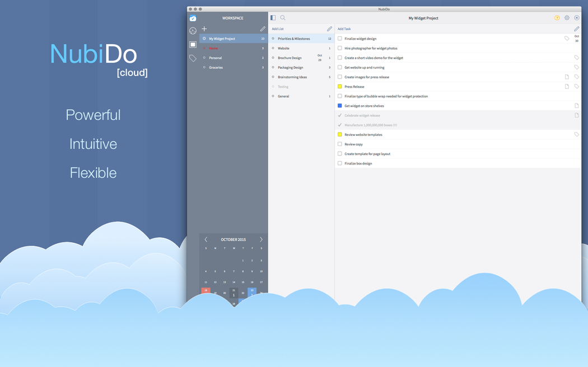Click the Add Task field

tap(344, 29)
